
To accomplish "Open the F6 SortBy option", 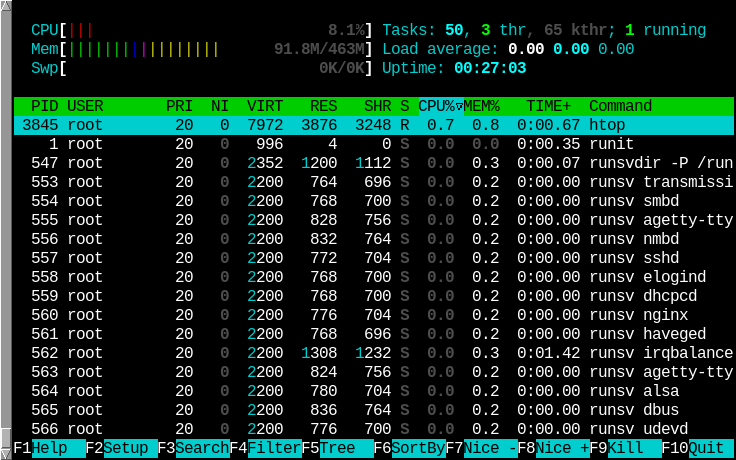I will (x=410, y=448).
